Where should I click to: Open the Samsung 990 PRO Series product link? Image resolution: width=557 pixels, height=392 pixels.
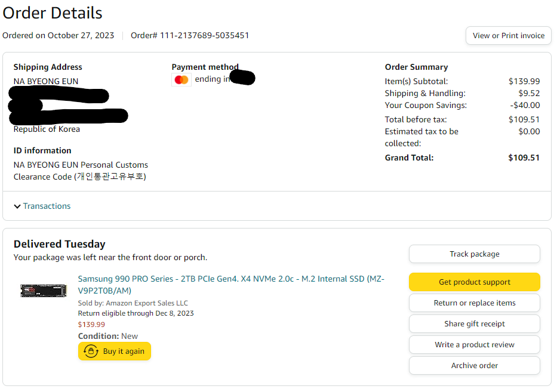point(231,285)
